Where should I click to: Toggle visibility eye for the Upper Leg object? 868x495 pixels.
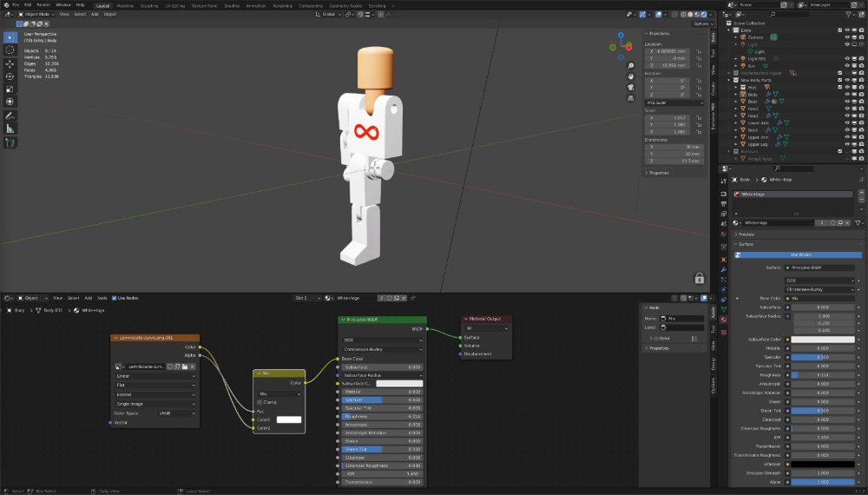(847, 144)
